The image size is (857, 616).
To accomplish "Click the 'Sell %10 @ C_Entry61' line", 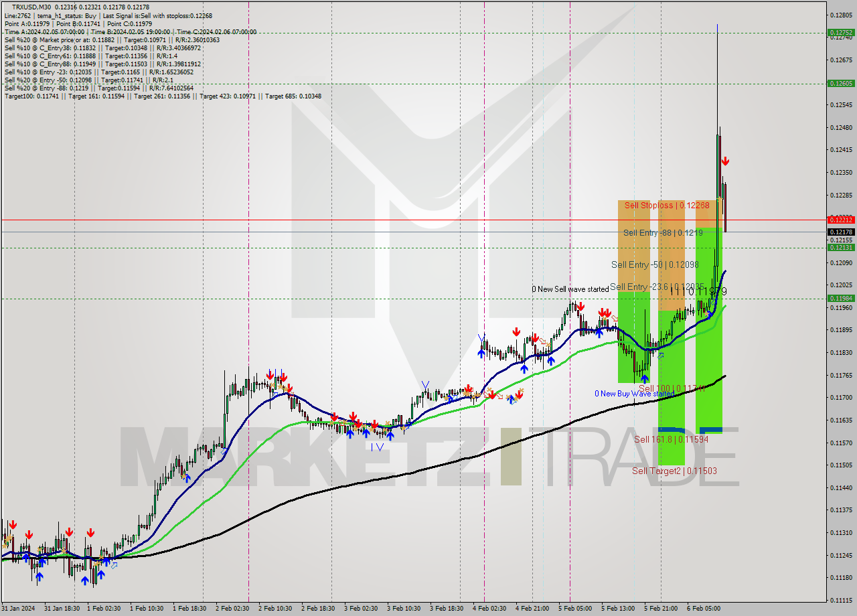I will pyautogui.click(x=91, y=56).
